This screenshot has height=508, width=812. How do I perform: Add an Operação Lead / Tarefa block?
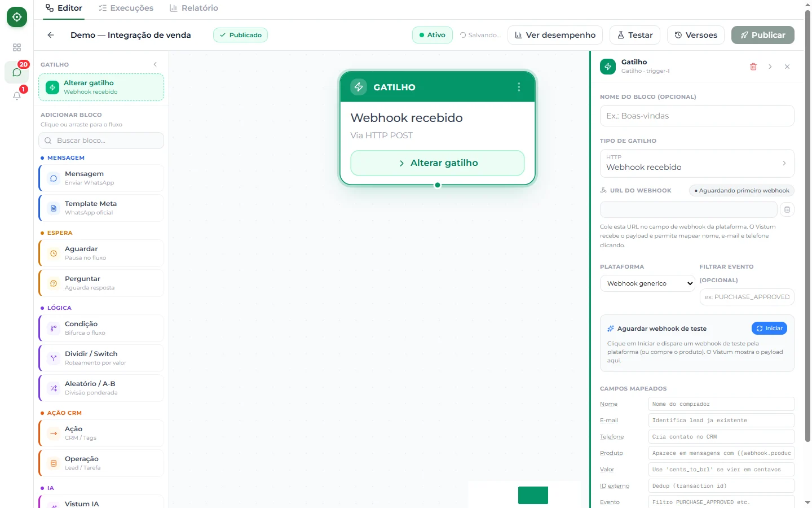pos(101,463)
